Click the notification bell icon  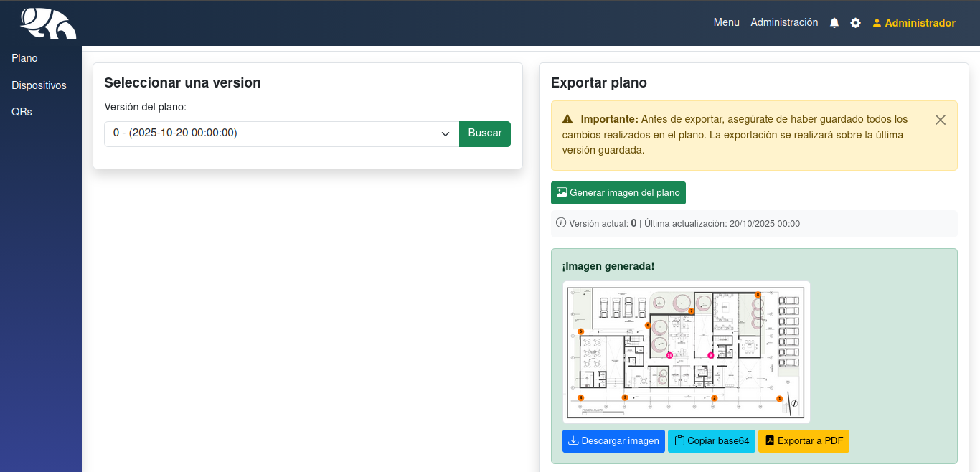pyautogui.click(x=834, y=23)
